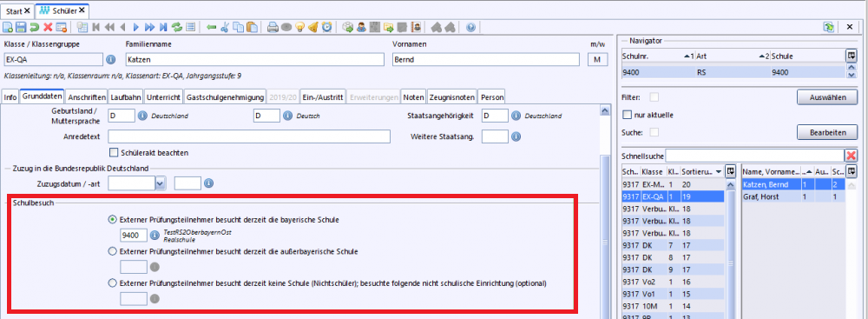Image resolution: width=868 pixels, height=319 pixels.
Task: Print using the printer icon
Action: coord(273,27)
